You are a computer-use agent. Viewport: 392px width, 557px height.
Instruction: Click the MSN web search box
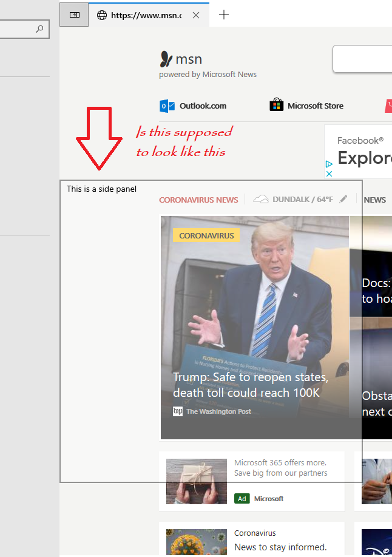point(362,59)
